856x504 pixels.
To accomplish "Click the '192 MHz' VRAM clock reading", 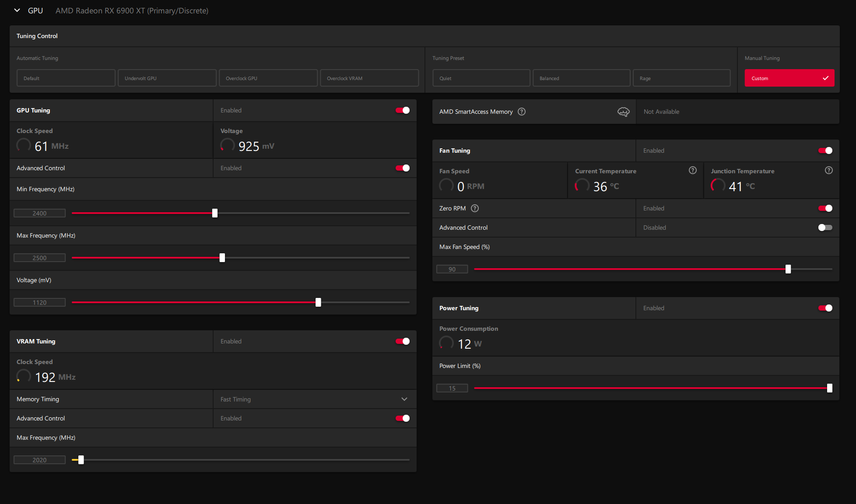I will (55, 377).
